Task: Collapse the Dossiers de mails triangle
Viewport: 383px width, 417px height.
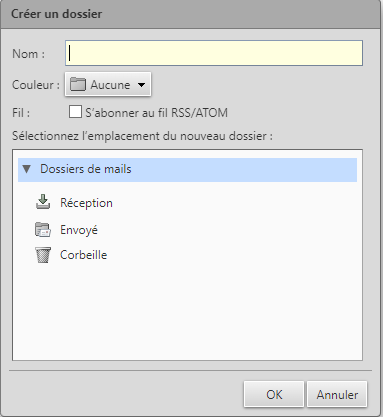Action: 27,169
